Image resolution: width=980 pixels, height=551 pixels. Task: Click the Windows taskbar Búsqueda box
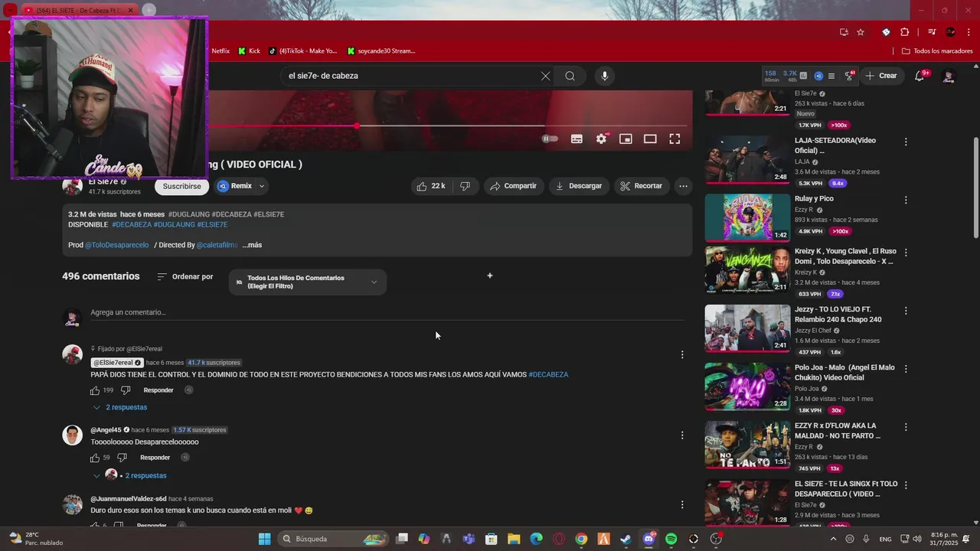[x=334, y=539]
